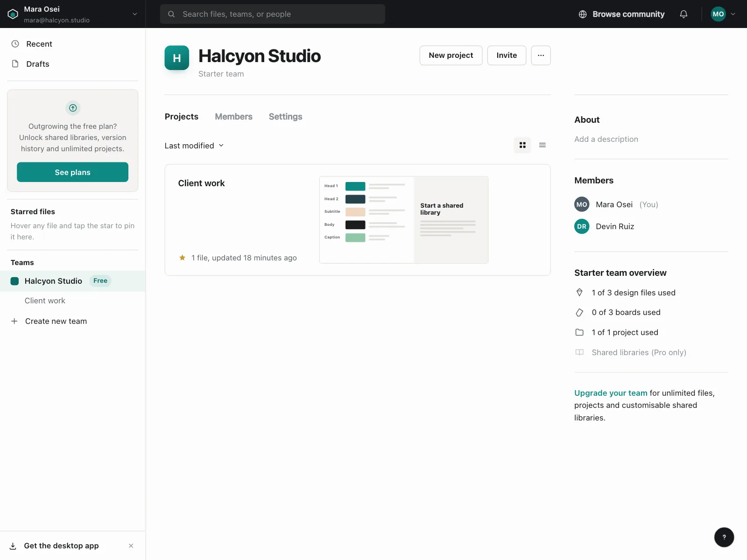Expand the workspace switcher chevron
The image size is (747, 560).
pos(135,14)
